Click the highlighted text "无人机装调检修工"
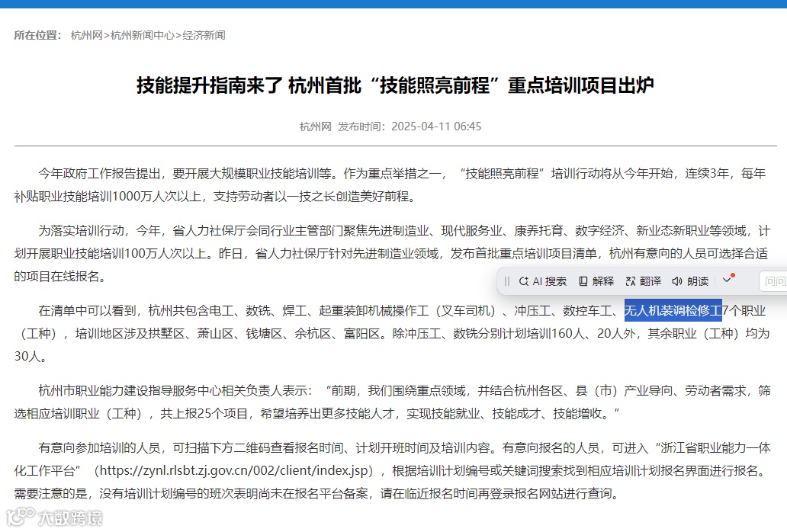Screen dimensions: 787x532 coord(673,311)
